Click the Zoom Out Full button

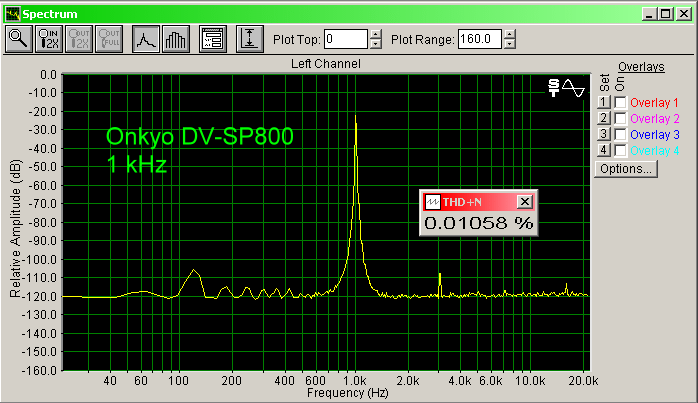pos(109,39)
